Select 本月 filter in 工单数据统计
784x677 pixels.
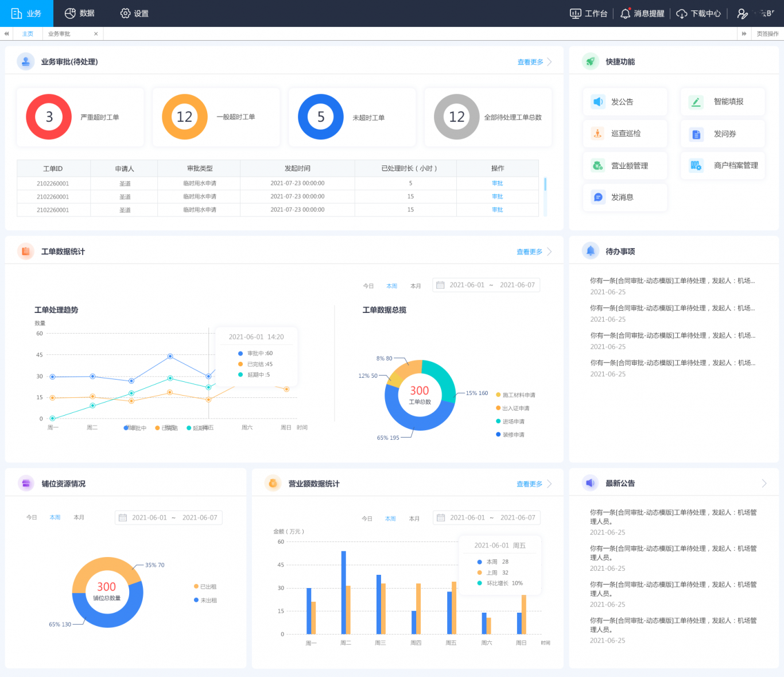tap(416, 286)
